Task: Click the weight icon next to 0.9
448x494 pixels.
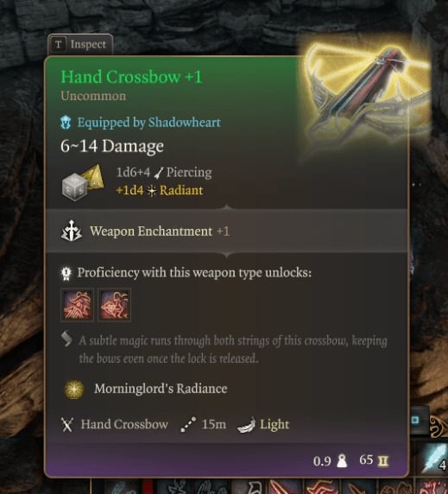Action: coord(342,460)
